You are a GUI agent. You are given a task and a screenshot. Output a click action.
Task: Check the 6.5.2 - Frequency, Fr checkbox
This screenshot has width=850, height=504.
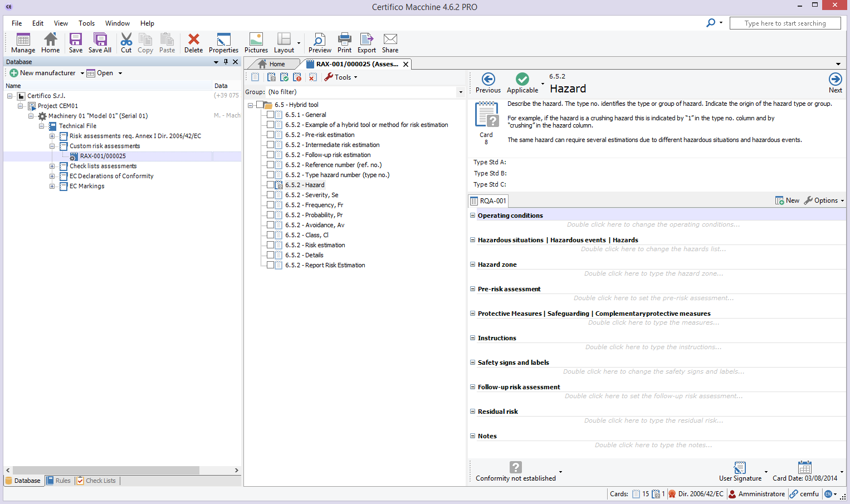[270, 205]
